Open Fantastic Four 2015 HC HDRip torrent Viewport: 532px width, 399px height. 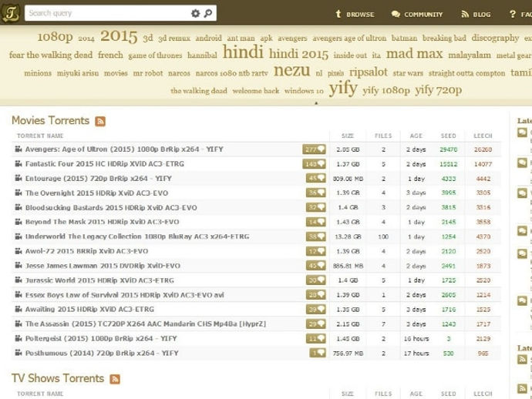[105, 164]
